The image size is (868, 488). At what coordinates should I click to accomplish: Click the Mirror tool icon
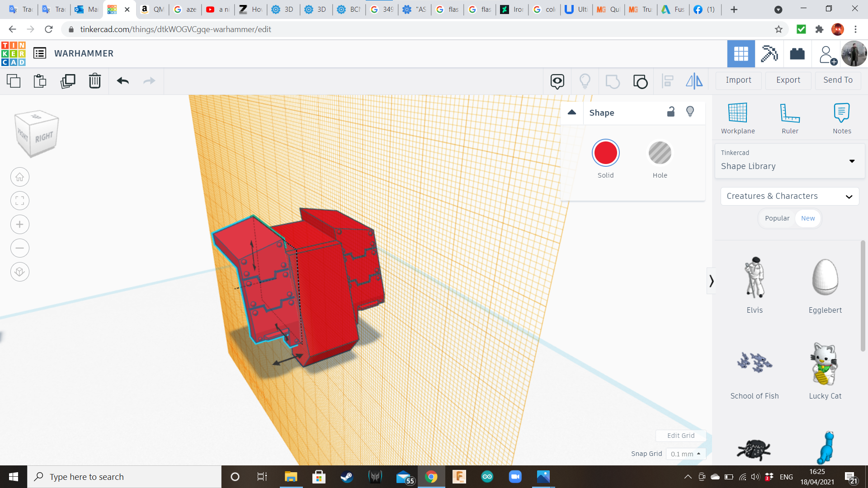click(x=694, y=81)
